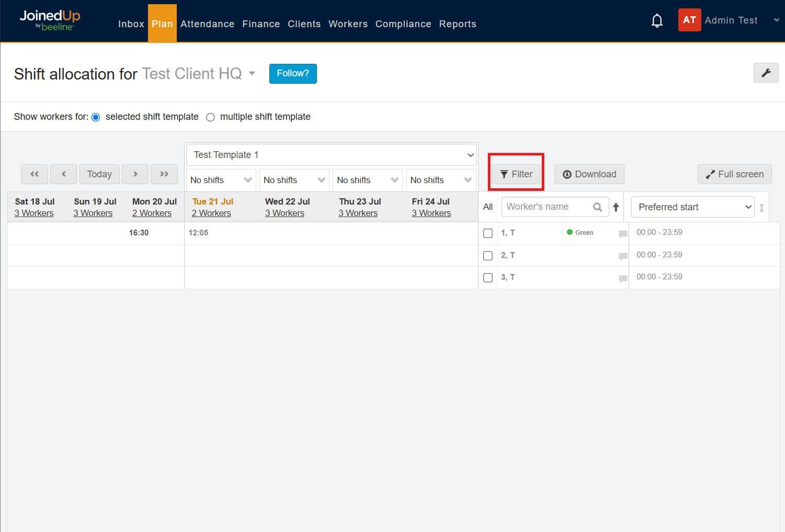Jump back with double-left arrows
Image resolution: width=785 pixels, height=532 pixels.
(x=35, y=174)
